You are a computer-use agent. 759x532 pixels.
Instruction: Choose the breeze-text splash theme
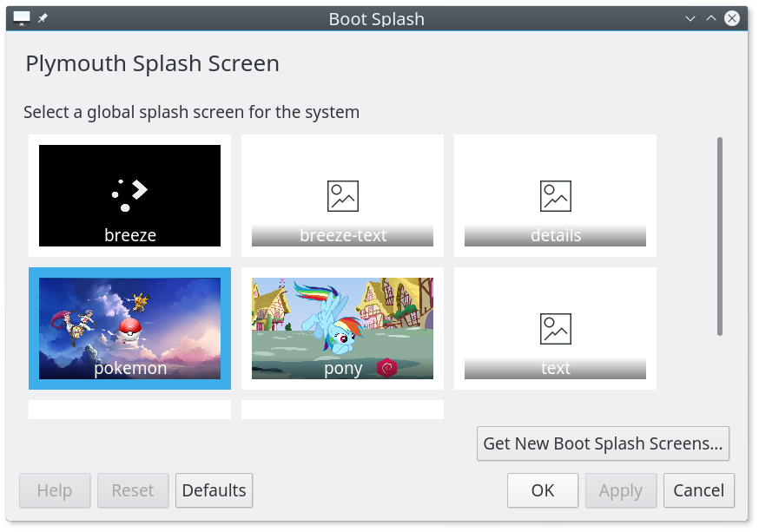(x=342, y=195)
